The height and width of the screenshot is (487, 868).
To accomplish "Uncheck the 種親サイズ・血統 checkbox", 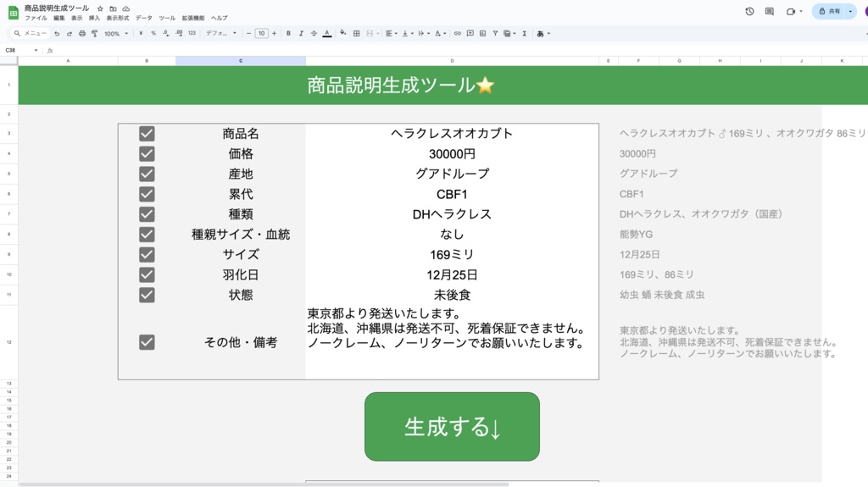I will (147, 234).
